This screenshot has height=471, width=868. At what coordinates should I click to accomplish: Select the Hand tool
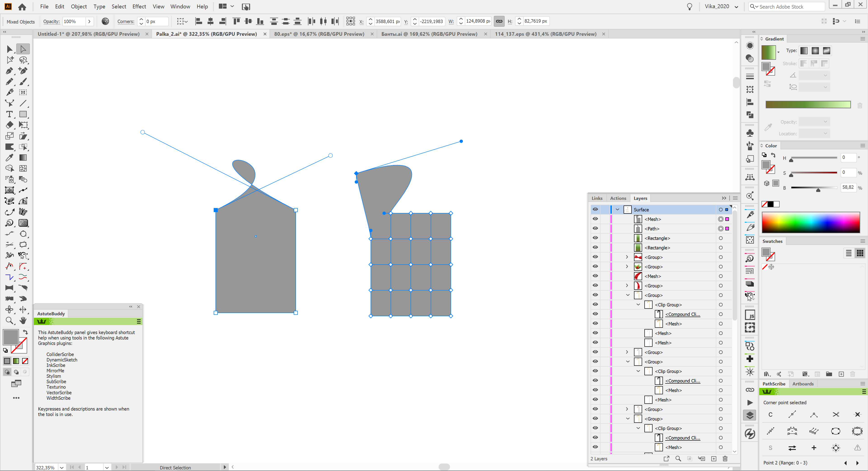(x=23, y=320)
